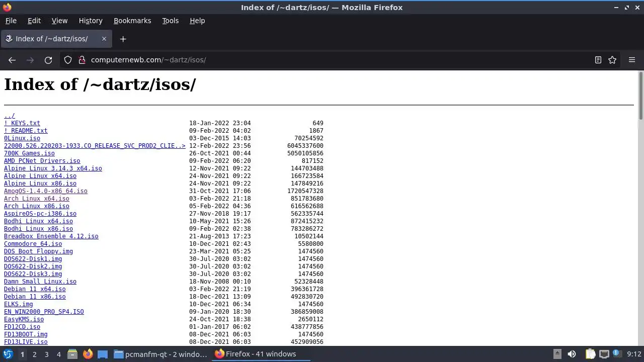This screenshot has height=362, width=644.
Task: Download FD12CD.iso
Action: pos(22,327)
